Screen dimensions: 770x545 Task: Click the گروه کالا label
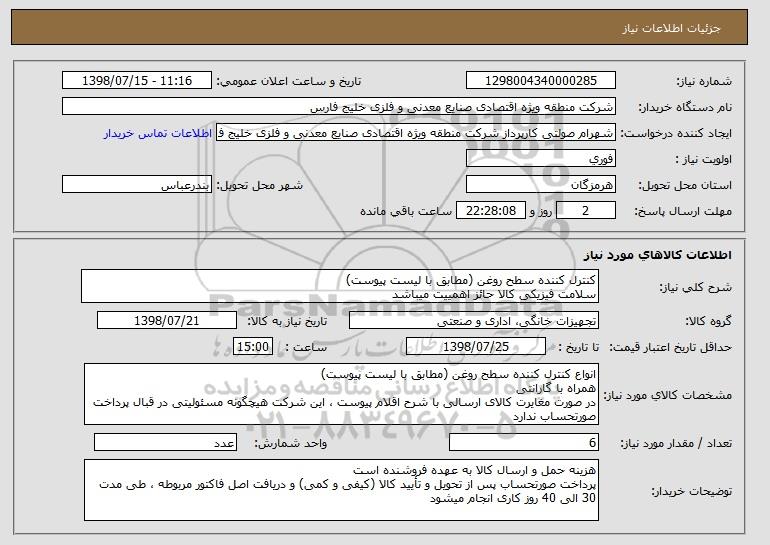(709, 321)
